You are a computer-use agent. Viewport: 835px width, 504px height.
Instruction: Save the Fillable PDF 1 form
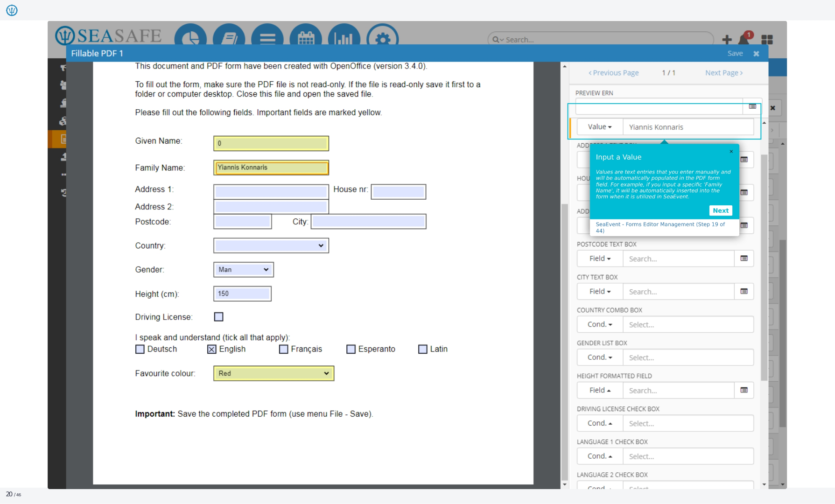[735, 53]
